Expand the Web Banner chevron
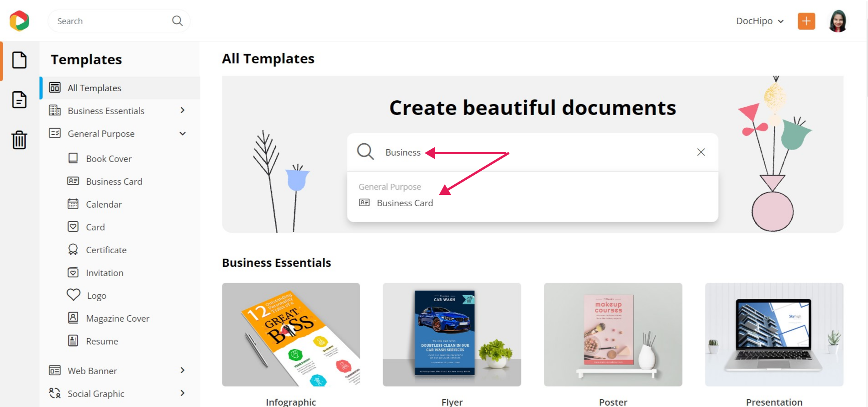This screenshot has height=407, width=868. point(183,370)
